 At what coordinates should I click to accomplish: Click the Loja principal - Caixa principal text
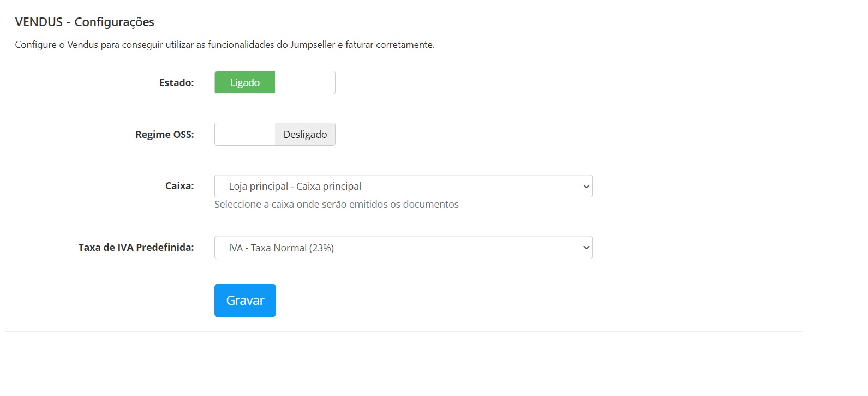click(x=295, y=187)
